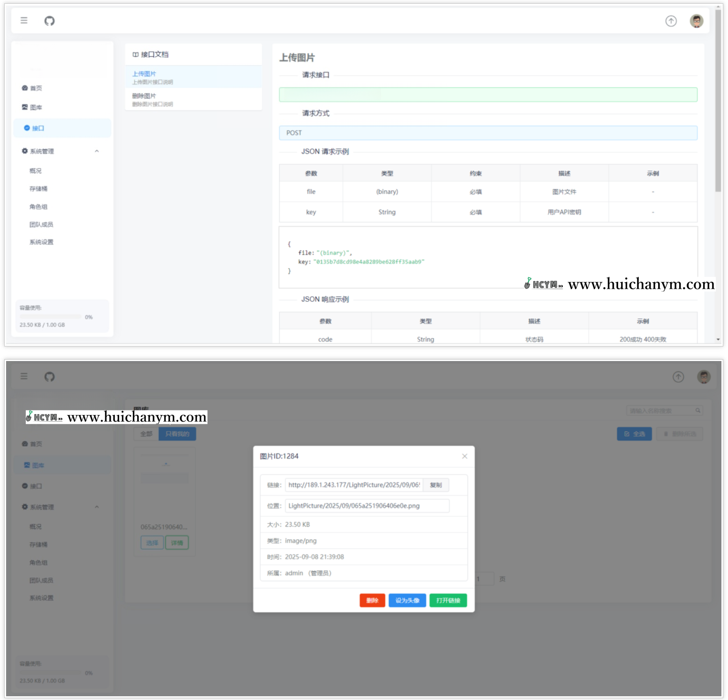Collapse 系统管理 via its chevron in the API docs sidebar
The width and height of the screenshot is (728, 700).
pos(97,151)
